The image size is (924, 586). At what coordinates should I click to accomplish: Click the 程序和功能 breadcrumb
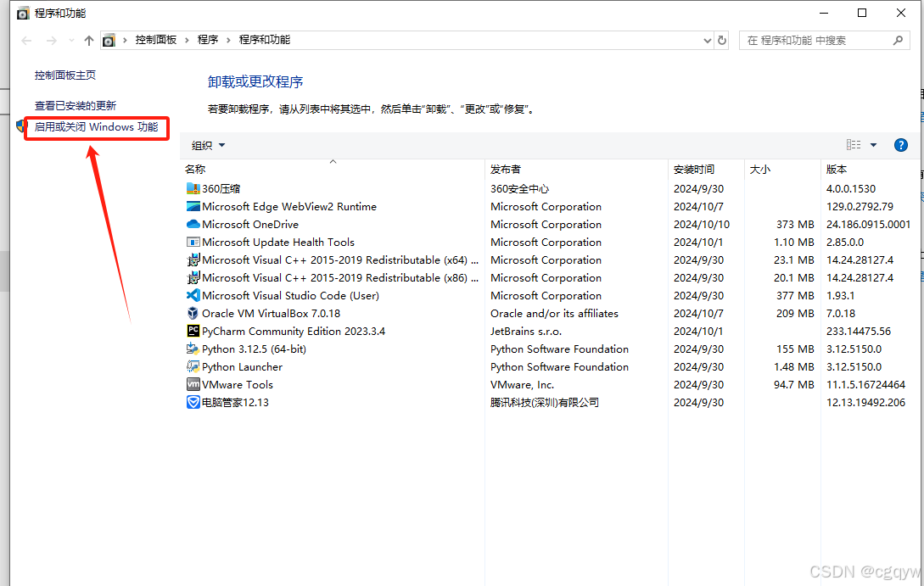click(x=265, y=40)
